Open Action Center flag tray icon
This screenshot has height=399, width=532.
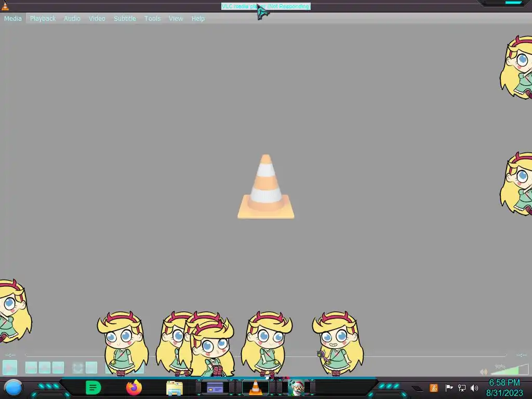coord(449,388)
